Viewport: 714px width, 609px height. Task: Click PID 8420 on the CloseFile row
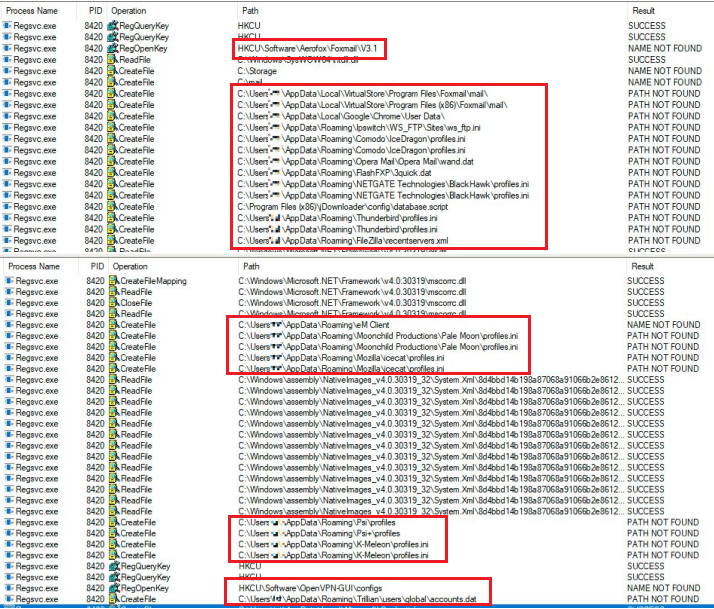click(95, 303)
